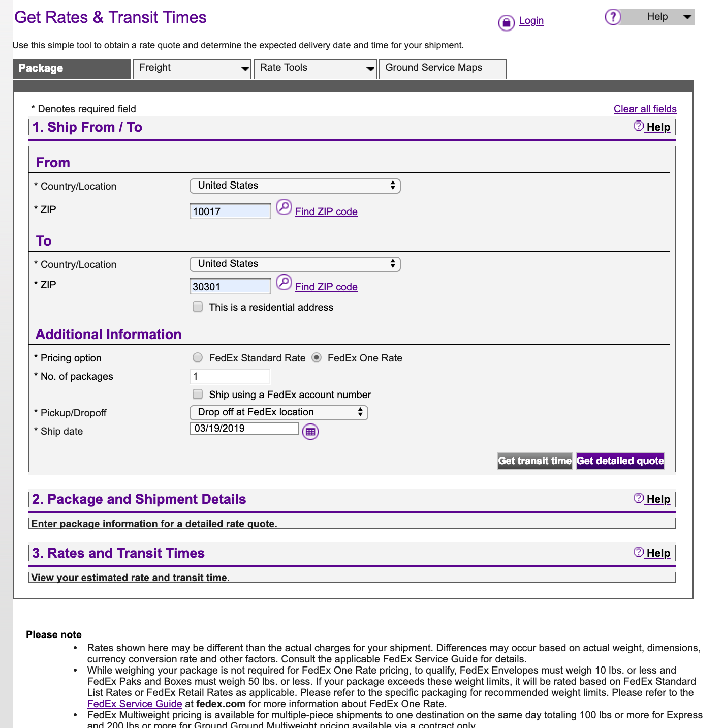This screenshot has height=728, width=724.
Task: Select FedEx One Rate pricing option
Action: pos(317,357)
